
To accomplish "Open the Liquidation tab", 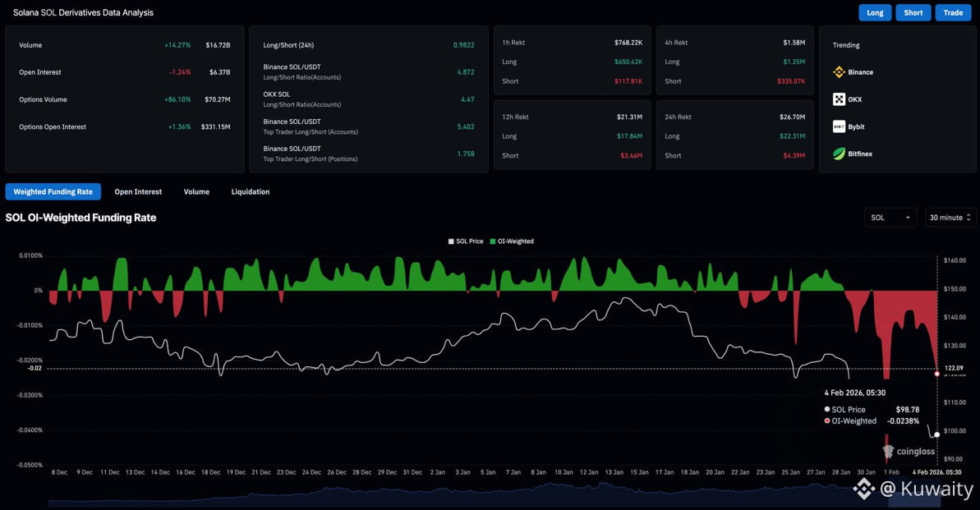I will 251,191.
